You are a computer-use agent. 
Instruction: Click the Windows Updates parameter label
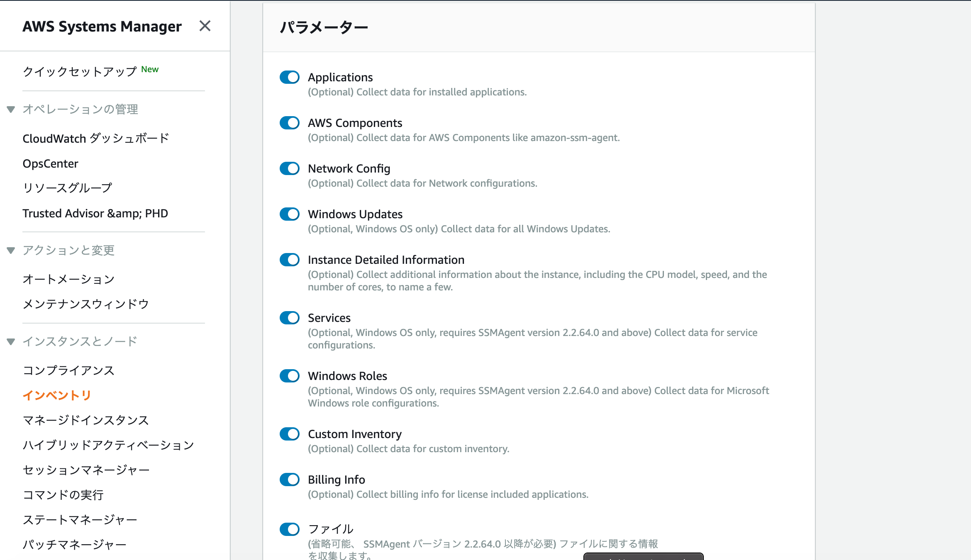click(355, 214)
